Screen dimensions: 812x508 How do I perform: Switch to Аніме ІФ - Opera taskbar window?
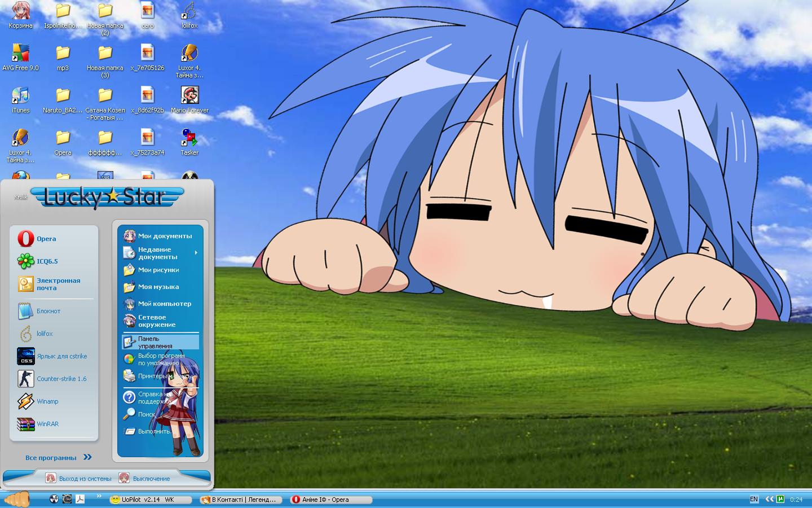point(330,500)
